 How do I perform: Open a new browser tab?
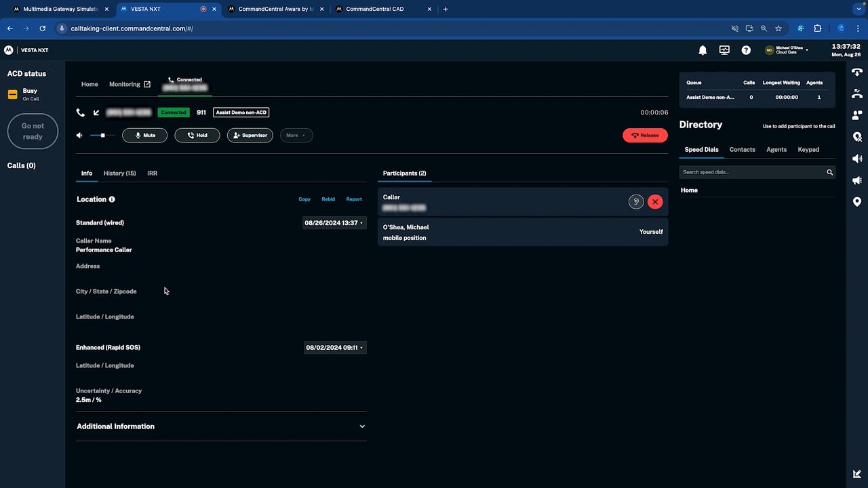tap(446, 9)
